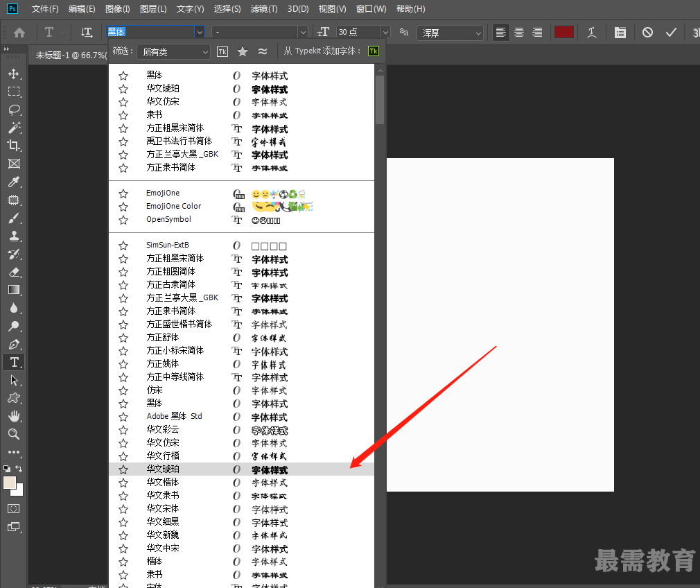Favorite star for 方正舒体 font

(123, 338)
